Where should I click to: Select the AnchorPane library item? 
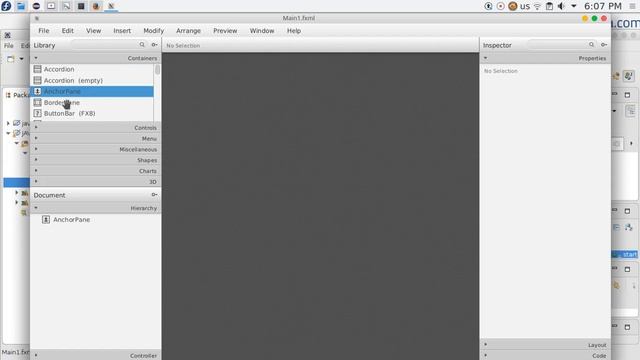pos(92,91)
